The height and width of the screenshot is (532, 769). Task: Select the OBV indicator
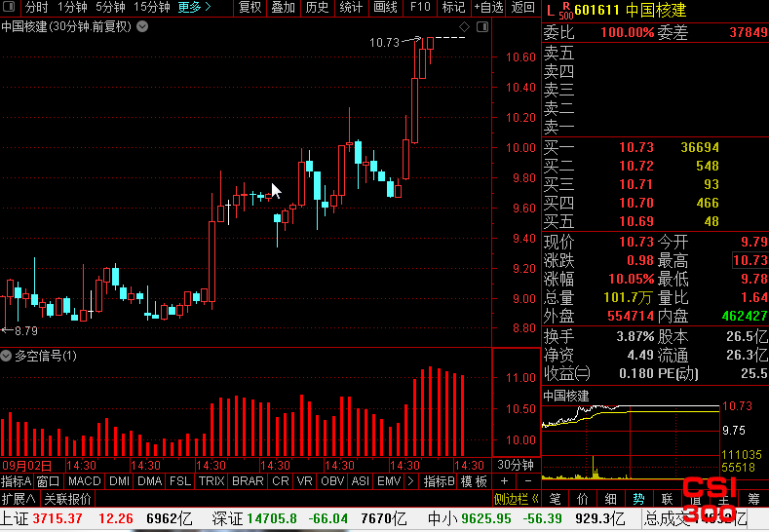click(332, 481)
